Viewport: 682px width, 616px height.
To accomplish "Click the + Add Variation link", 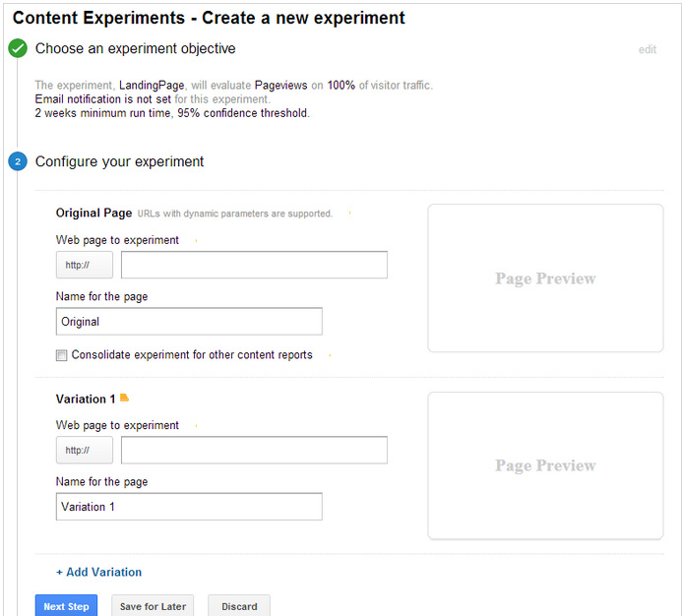I will click(x=98, y=572).
